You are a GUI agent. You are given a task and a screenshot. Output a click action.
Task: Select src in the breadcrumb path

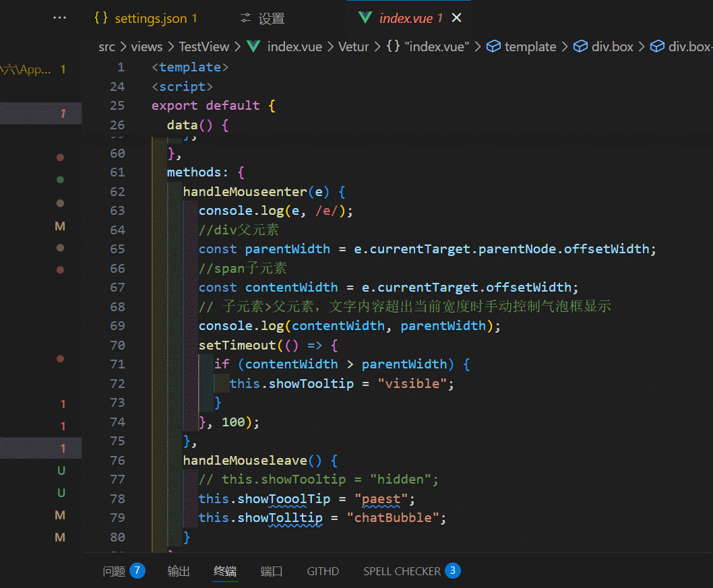click(107, 46)
